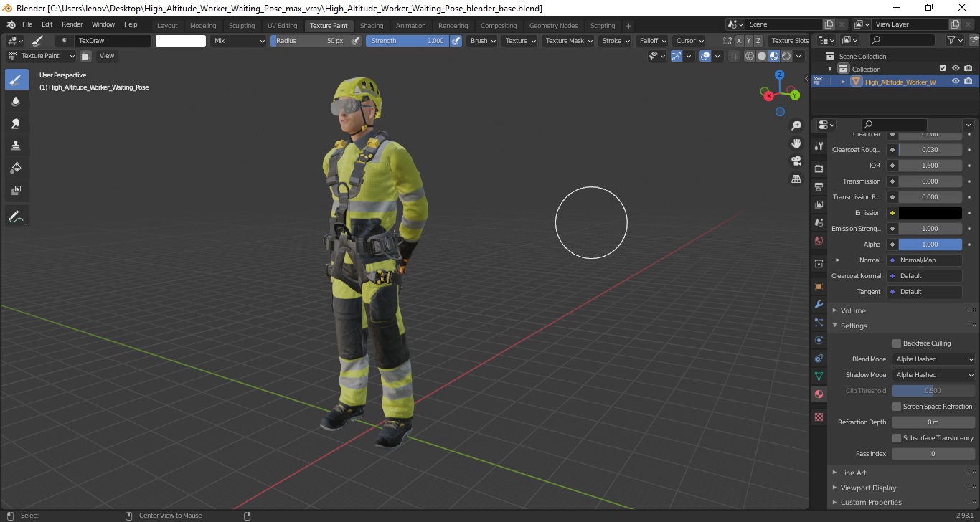This screenshot has height=522, width=980.
Task: Hide High_Altitude_Worker object via eye icon
Action: tap(956, 82)
